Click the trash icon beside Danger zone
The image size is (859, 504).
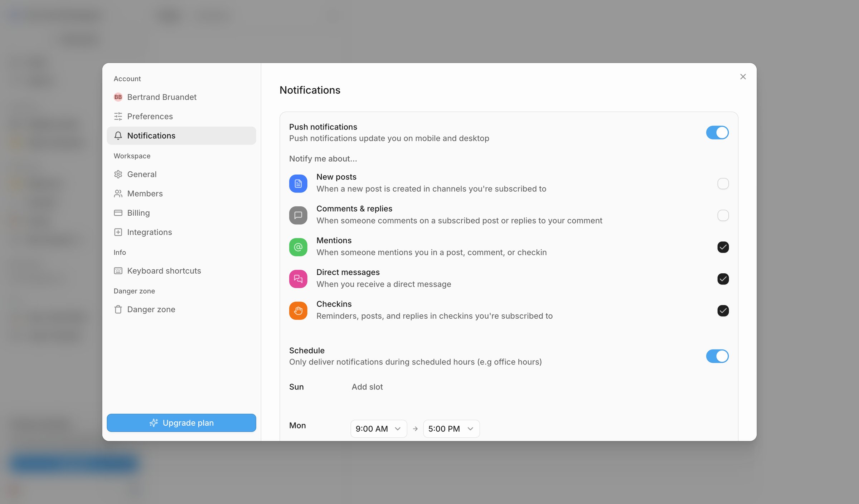click(118, 309)
